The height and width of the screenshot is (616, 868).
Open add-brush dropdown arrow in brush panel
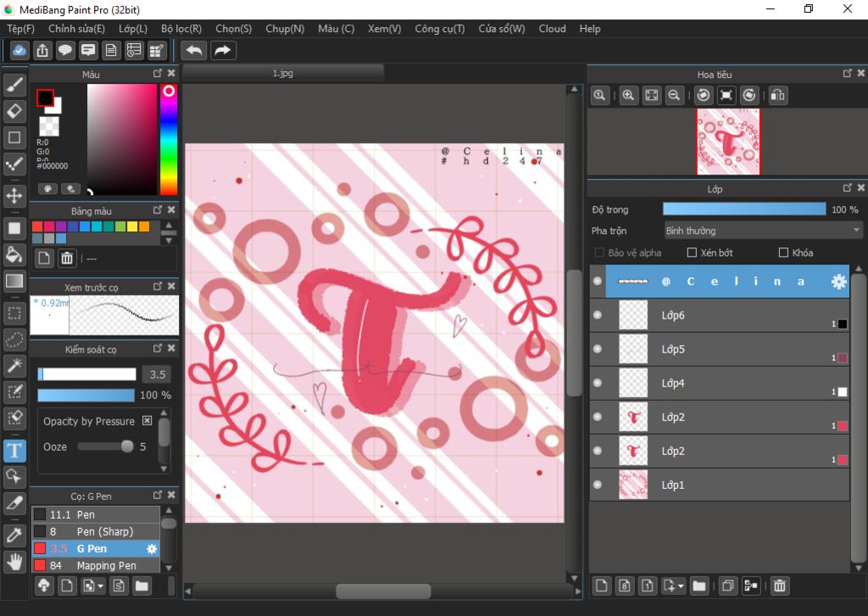pos(100,586)
